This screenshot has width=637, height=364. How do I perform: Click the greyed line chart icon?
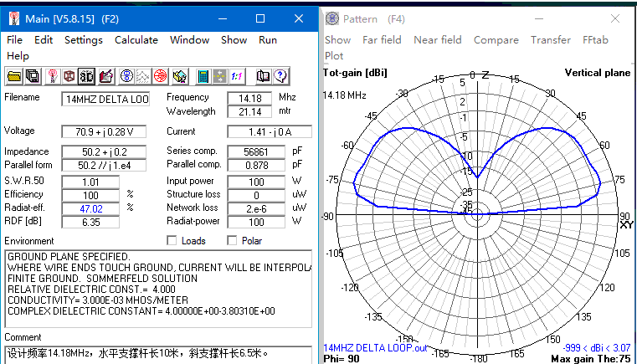pos(143,76)
